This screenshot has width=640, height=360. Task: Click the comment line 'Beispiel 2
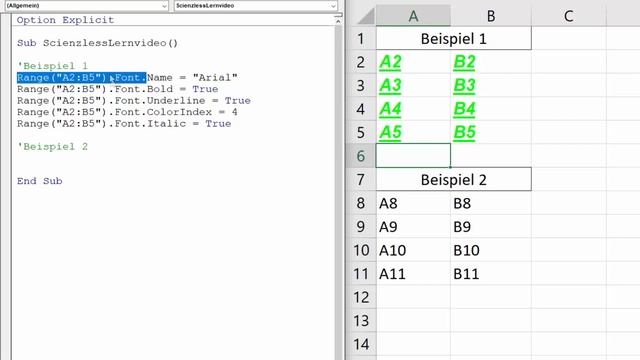pos(52,147)
